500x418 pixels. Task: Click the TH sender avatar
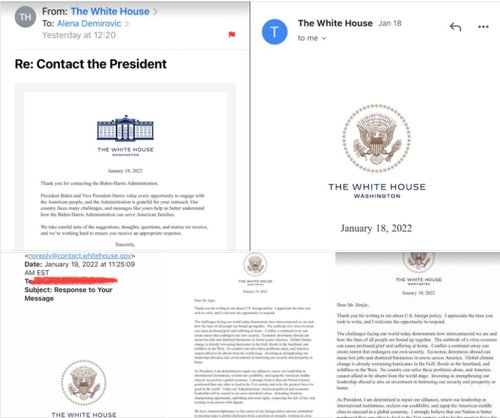(x=25, y=17)
